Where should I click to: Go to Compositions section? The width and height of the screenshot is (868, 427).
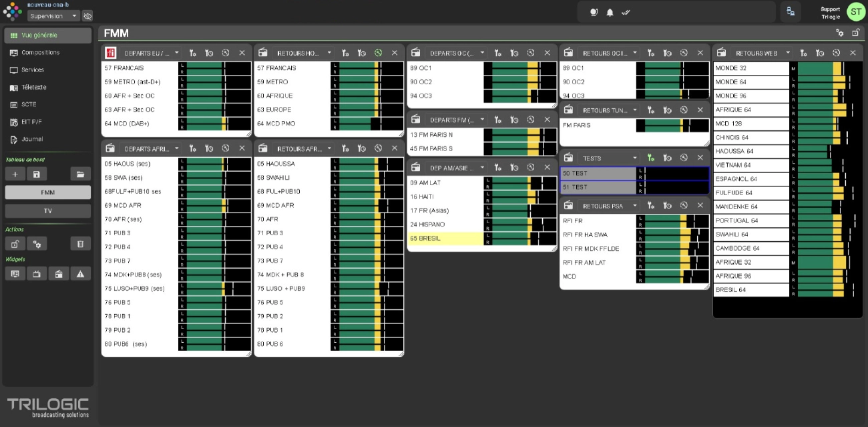coord(48,53)
